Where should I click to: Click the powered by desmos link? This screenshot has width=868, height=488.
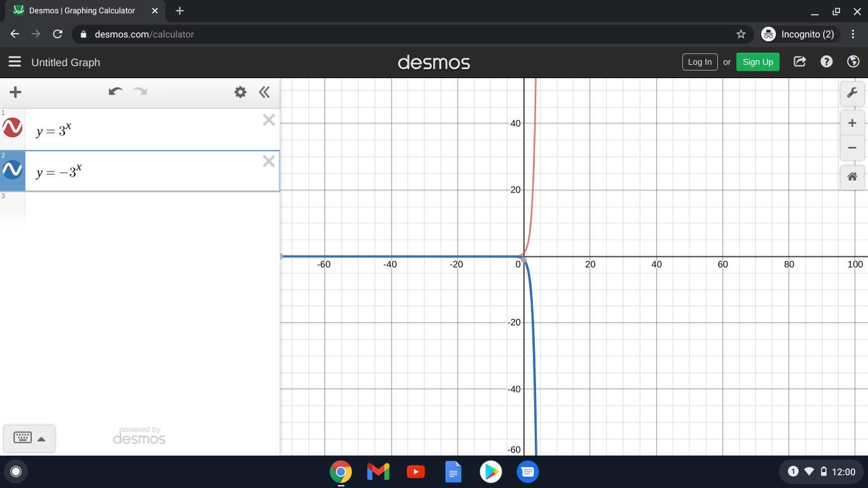(139, 436)
